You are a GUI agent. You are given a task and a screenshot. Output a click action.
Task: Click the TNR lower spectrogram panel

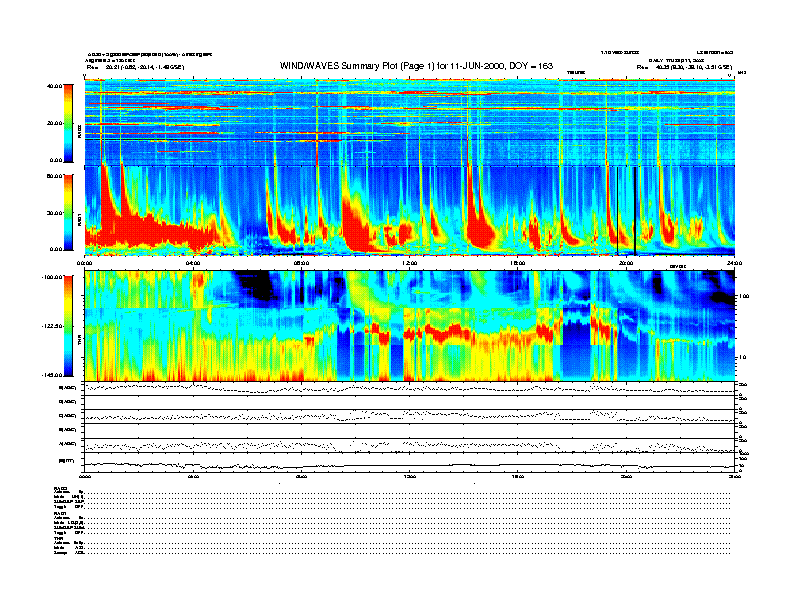pyautogui.click(x=410, y=326)
